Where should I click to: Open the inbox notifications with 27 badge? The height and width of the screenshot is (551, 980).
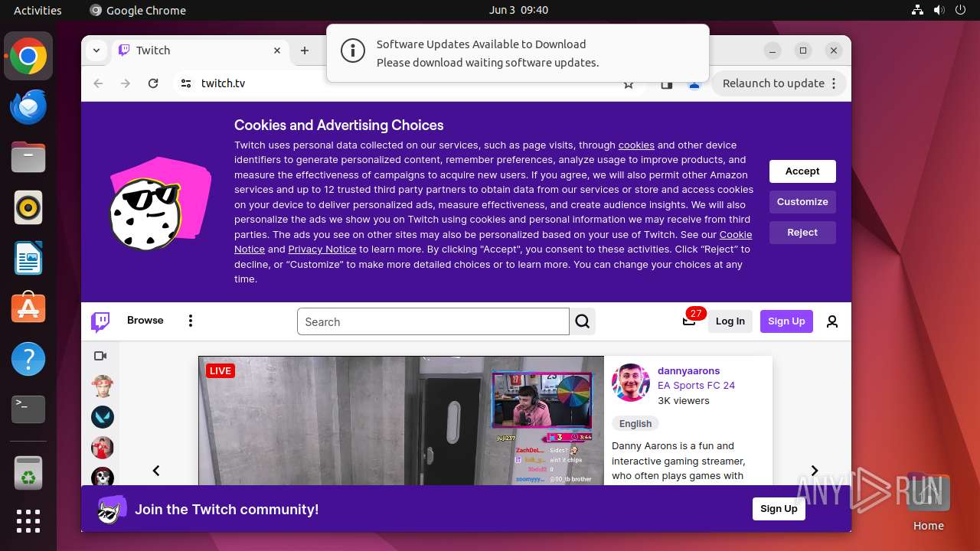[690, 321]
